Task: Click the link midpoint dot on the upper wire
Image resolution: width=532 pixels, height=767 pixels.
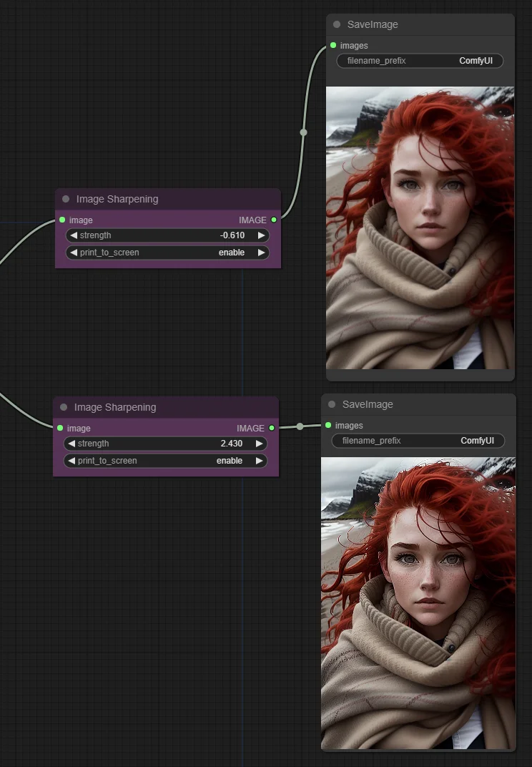Action: 303,132
